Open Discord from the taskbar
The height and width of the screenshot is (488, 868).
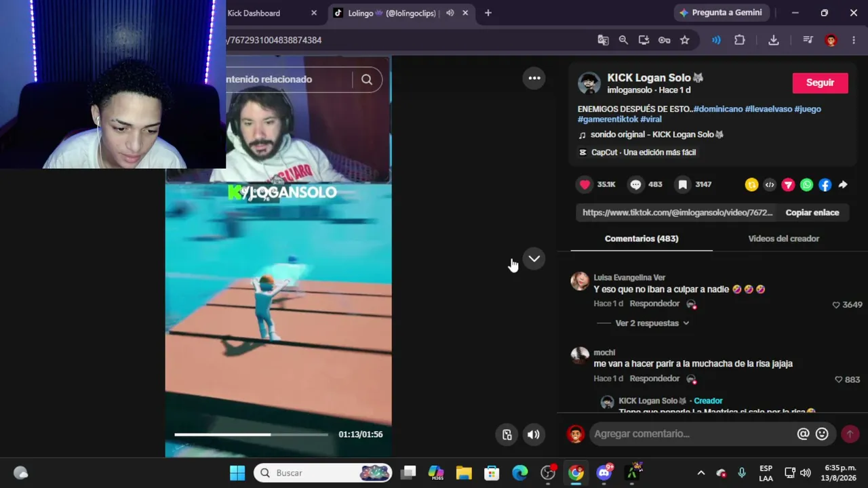[604, 473]
